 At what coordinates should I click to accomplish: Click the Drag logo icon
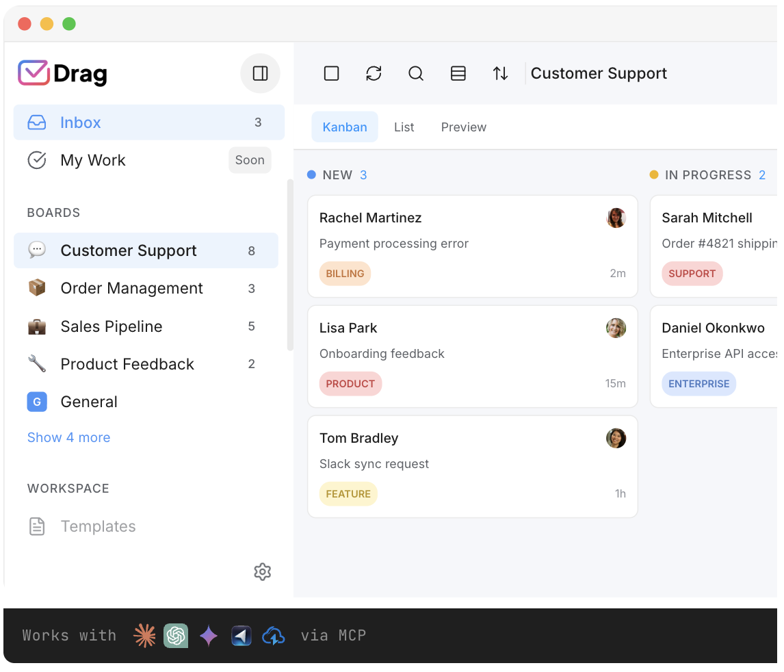(34, 73)
